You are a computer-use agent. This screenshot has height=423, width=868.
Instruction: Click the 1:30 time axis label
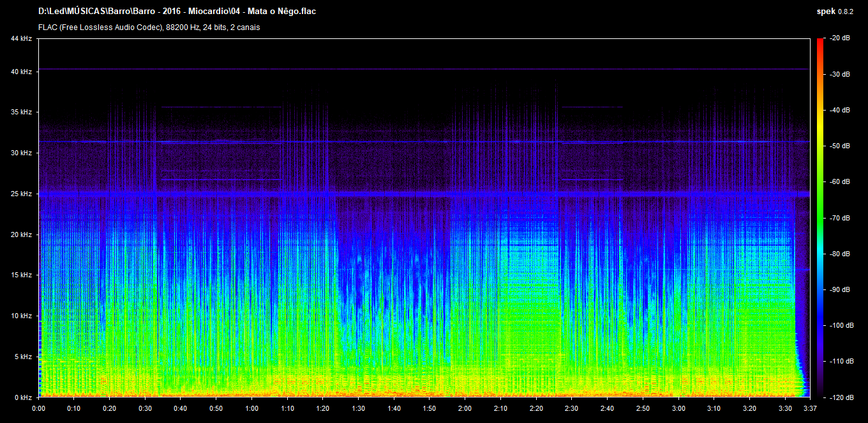358,408
